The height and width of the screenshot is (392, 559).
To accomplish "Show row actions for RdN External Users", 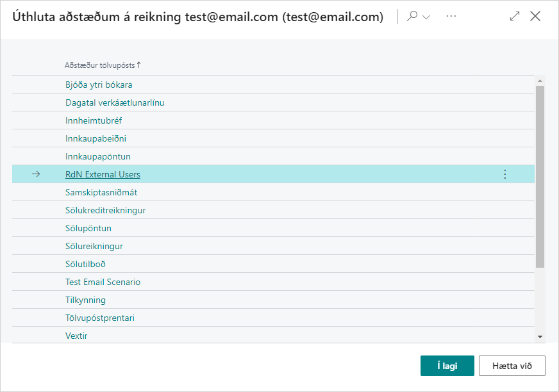I will coord(505,174).
